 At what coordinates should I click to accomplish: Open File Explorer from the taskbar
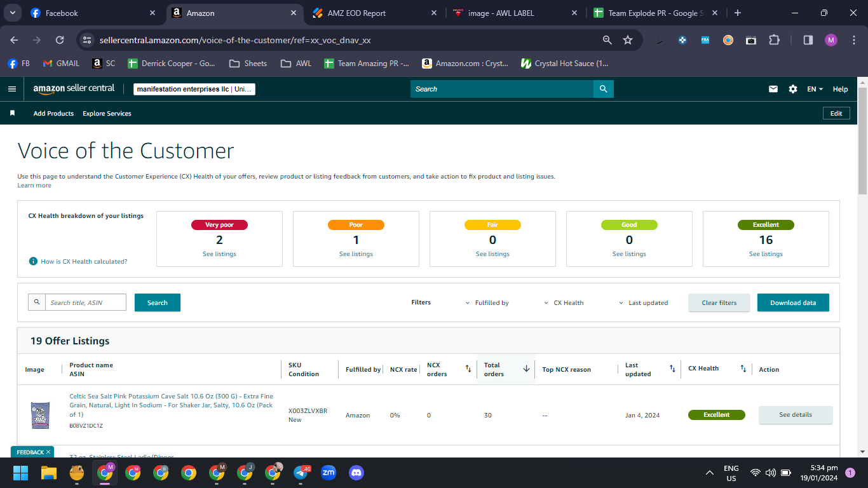(49, 473)
